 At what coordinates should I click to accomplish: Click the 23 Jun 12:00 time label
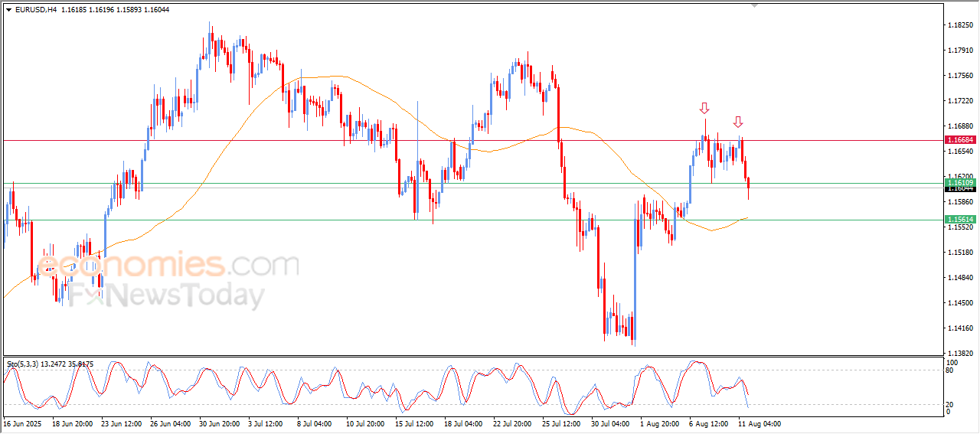[122, 423]
